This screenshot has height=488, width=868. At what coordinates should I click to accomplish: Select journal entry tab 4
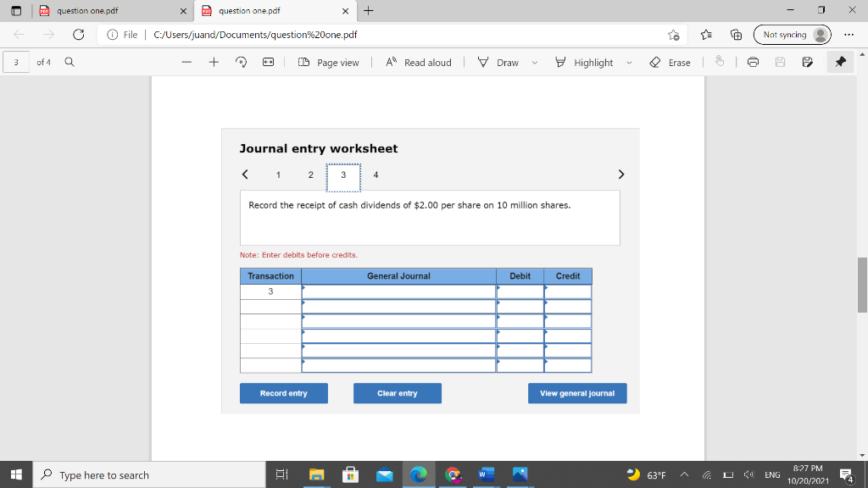[376, 175]
